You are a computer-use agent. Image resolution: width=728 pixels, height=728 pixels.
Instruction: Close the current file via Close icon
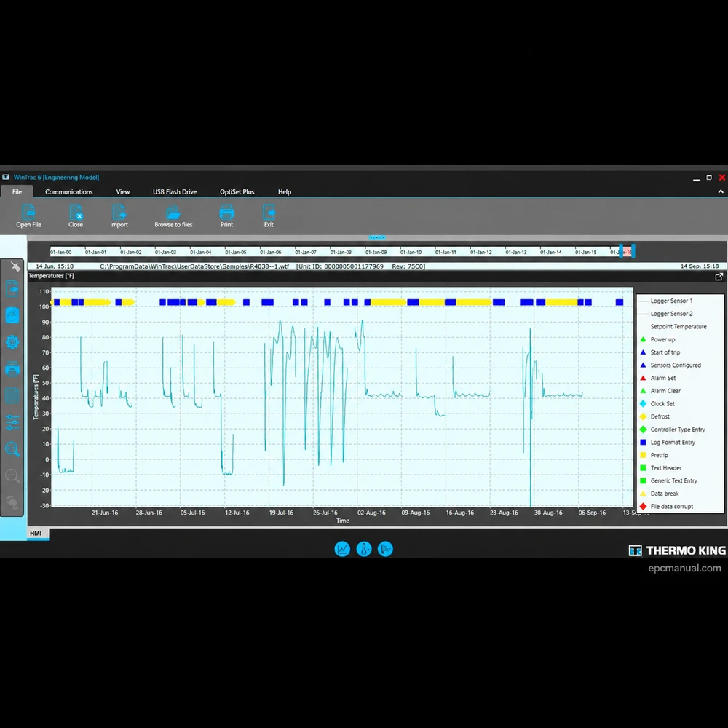[x=76, y=216]
